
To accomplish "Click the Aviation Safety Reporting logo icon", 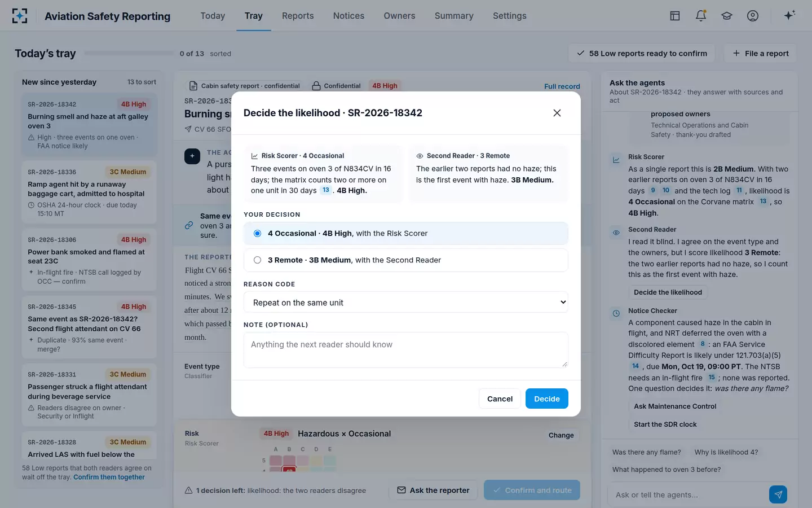I will (x=20, y=16).
